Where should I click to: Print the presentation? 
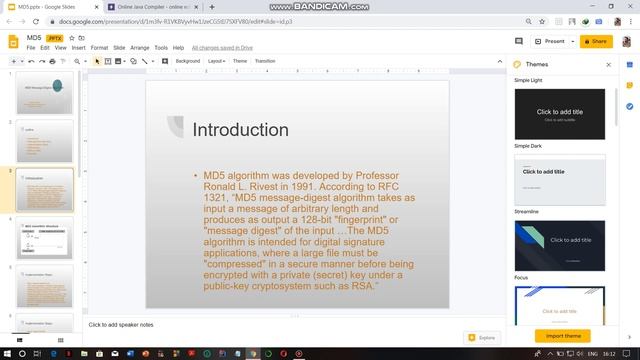click(x=52, y=61)
